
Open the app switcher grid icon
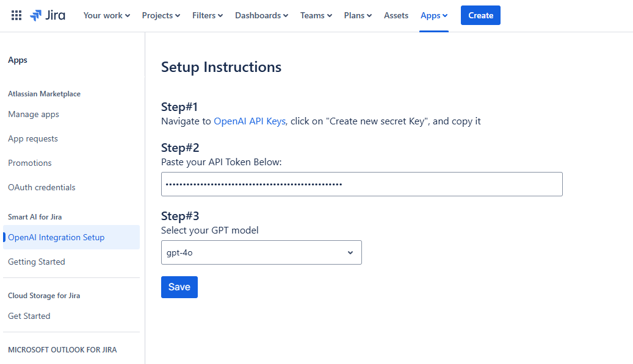[x=16, y=15]
